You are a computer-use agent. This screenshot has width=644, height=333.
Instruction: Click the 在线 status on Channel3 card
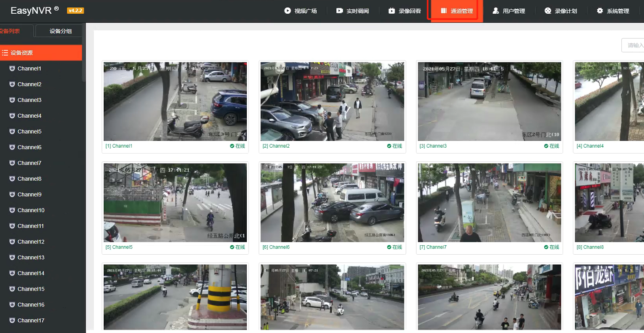coord(551,146)
